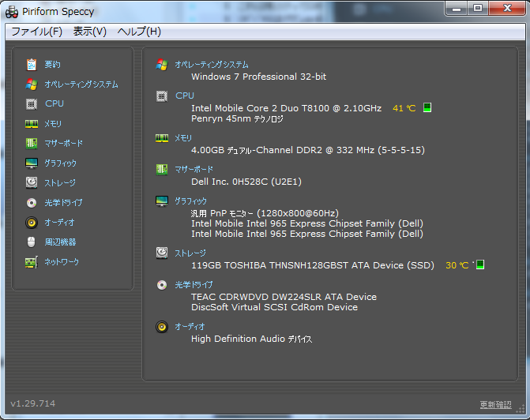Open the ヘルプ(H) menu
Viewport: 530px width, 420px height.
(x=139, y=32)
